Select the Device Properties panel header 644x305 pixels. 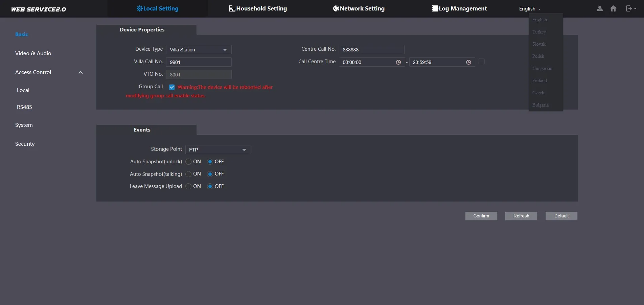(x=146, y=30)
